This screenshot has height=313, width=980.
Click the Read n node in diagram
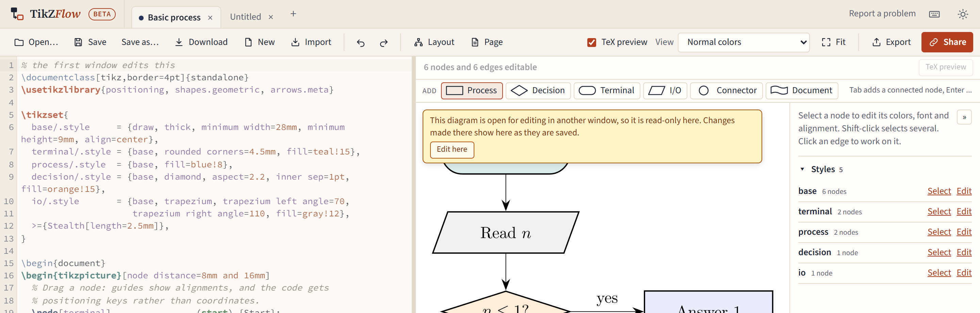click(506, 232)
